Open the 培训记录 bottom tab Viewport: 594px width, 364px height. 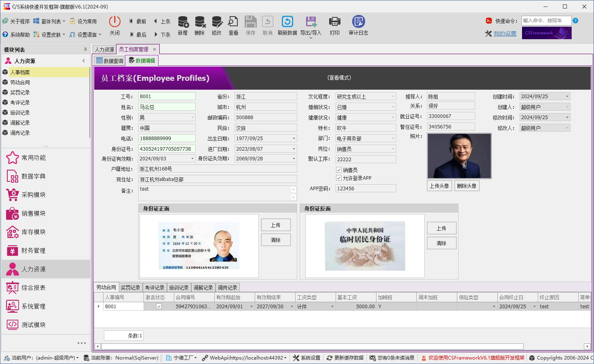179,287
